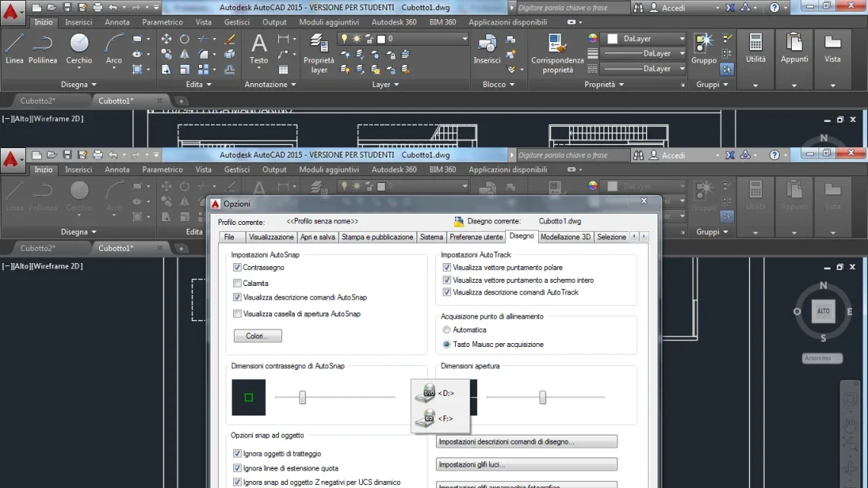Toggle Ignora oggetti di tratteggio checkbox

coord(238,454)
